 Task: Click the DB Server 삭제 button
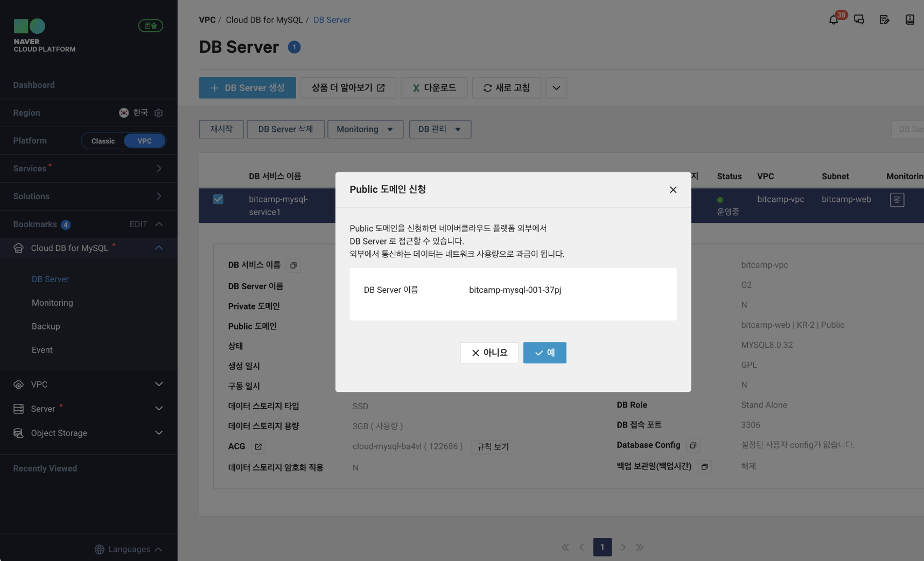pyautogui.click(x=285, y=129)
